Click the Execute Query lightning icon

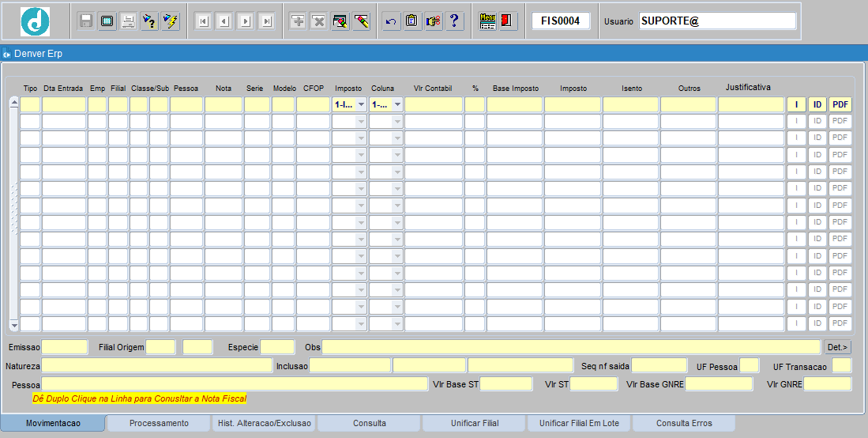(171, 21)
